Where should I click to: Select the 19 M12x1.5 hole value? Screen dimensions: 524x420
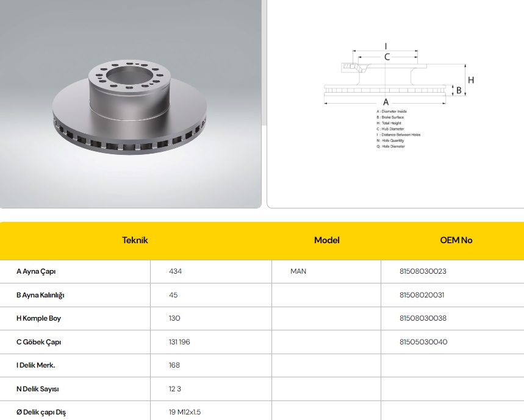185,412
